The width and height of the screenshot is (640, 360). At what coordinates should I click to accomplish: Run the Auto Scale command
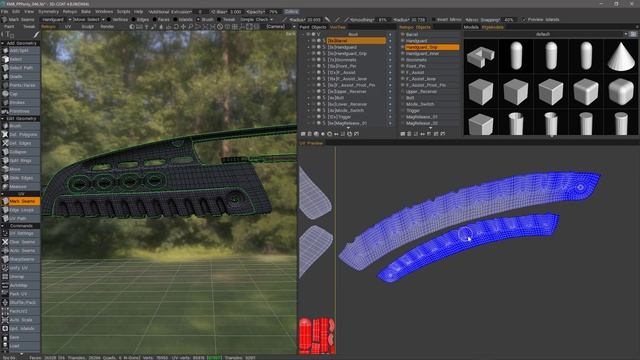click(x=20, y=320)
